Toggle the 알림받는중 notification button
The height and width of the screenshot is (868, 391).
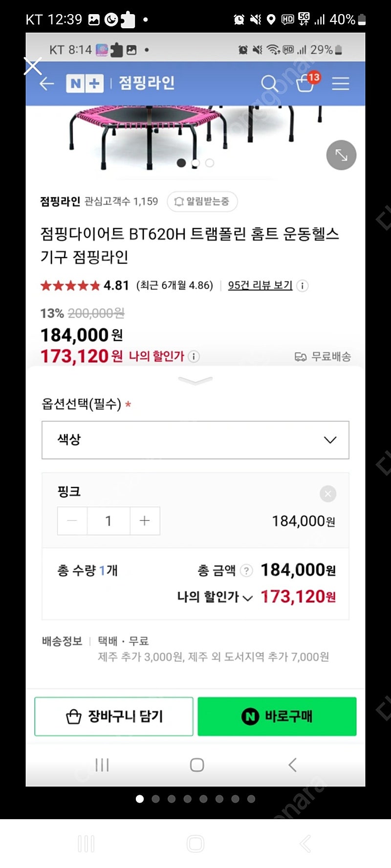coord(202,202)
